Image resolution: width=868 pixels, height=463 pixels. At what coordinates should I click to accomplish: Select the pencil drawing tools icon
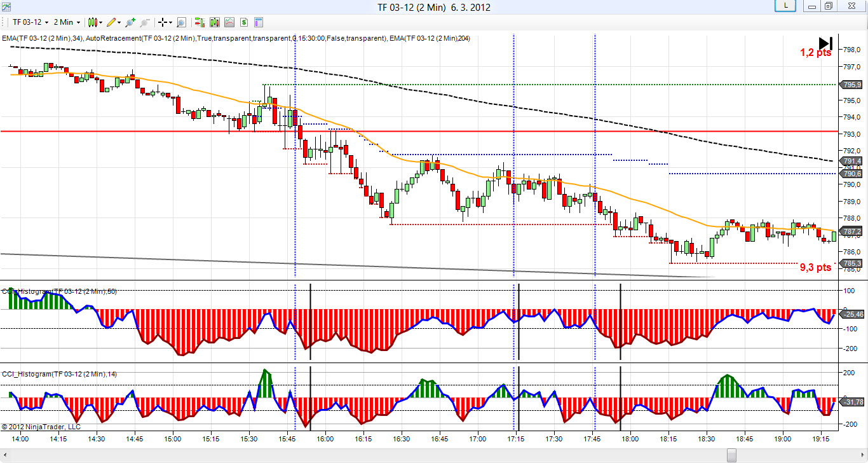[x=112, y=22]
